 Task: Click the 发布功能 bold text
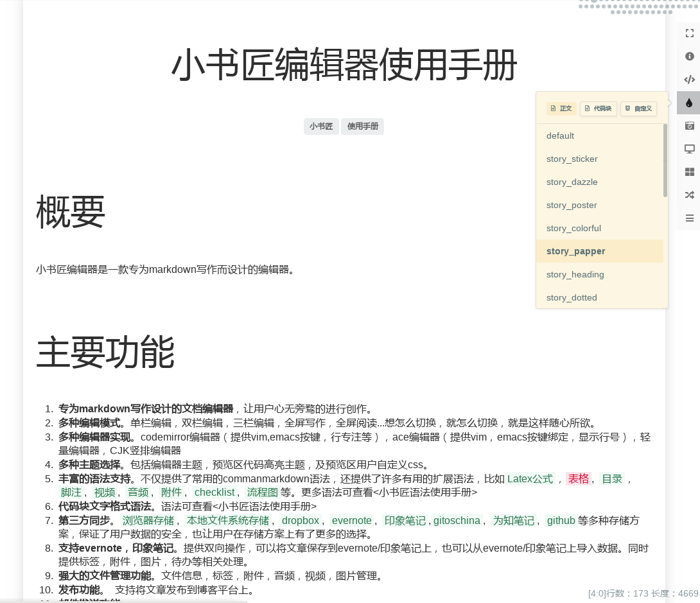coord(79,590)
